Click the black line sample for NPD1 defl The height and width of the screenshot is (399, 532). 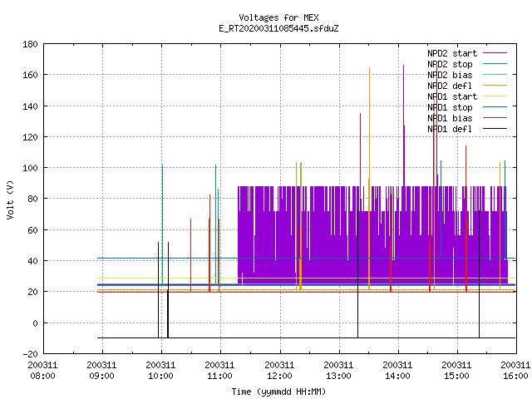[495, 129]
